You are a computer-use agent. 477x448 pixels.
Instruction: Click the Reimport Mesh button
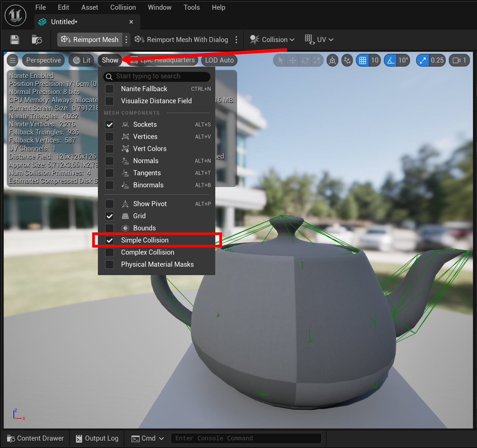coord(89,40)
